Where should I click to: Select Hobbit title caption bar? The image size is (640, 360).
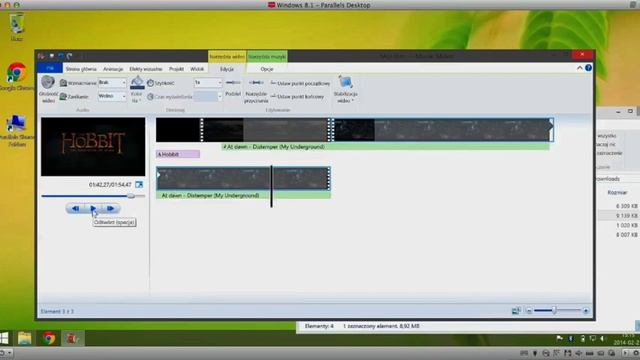[x=178, y=154]
